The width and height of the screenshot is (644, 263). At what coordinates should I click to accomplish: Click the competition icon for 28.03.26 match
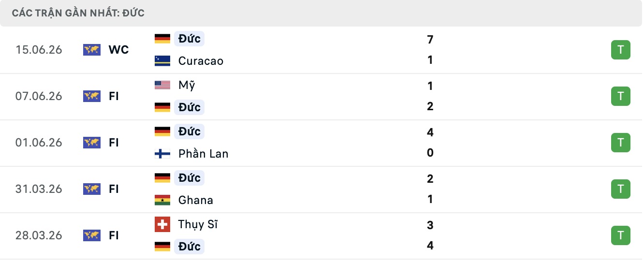(x=92, y=235)
